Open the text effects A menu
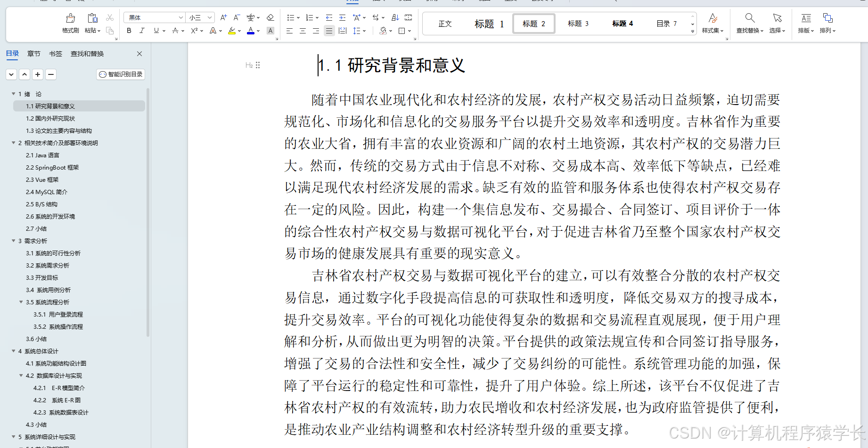 pyautogui.click(x=213, y=31)
